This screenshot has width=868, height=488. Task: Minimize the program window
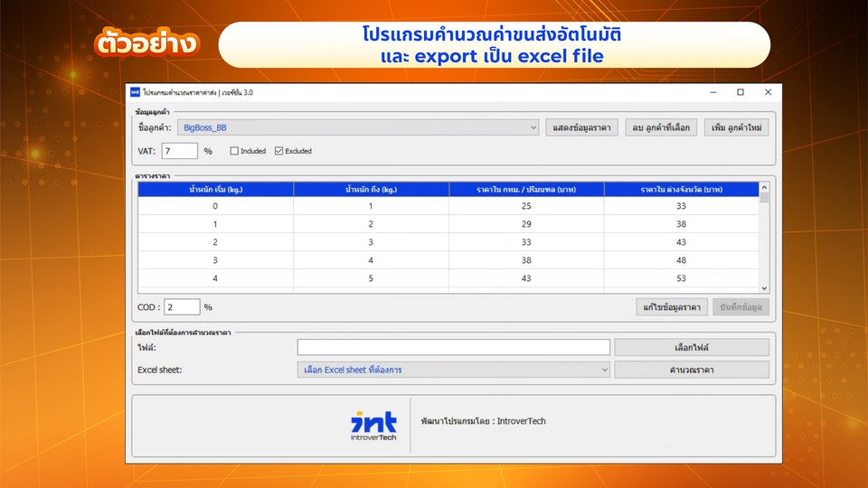pyautogui.click(x=713, y=92)
